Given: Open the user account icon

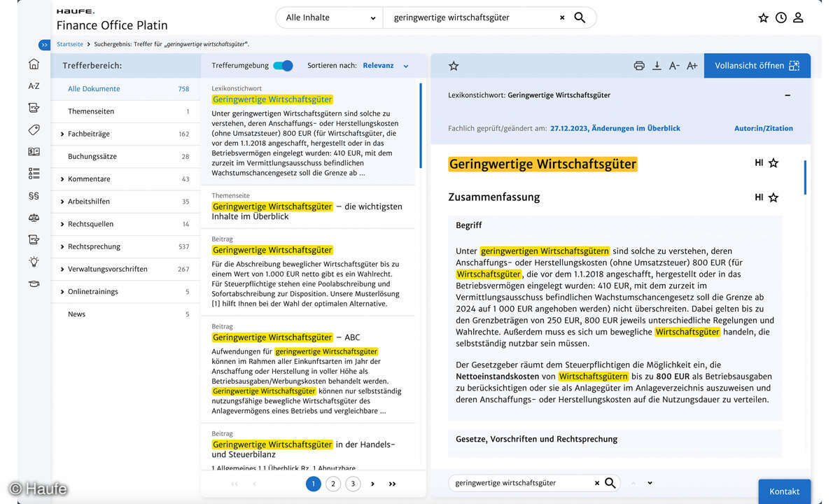Looking at the screenshot, I should (x=798, y=17).
